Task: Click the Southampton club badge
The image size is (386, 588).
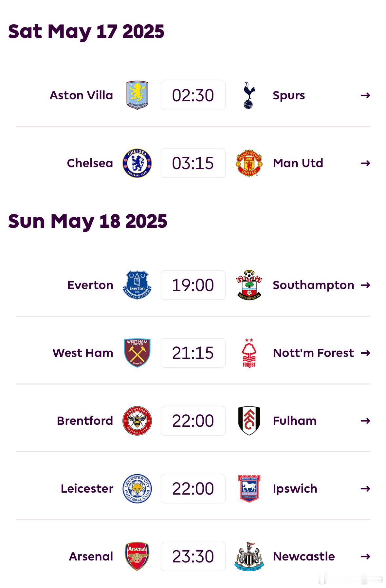Action: tap(249, 285)
